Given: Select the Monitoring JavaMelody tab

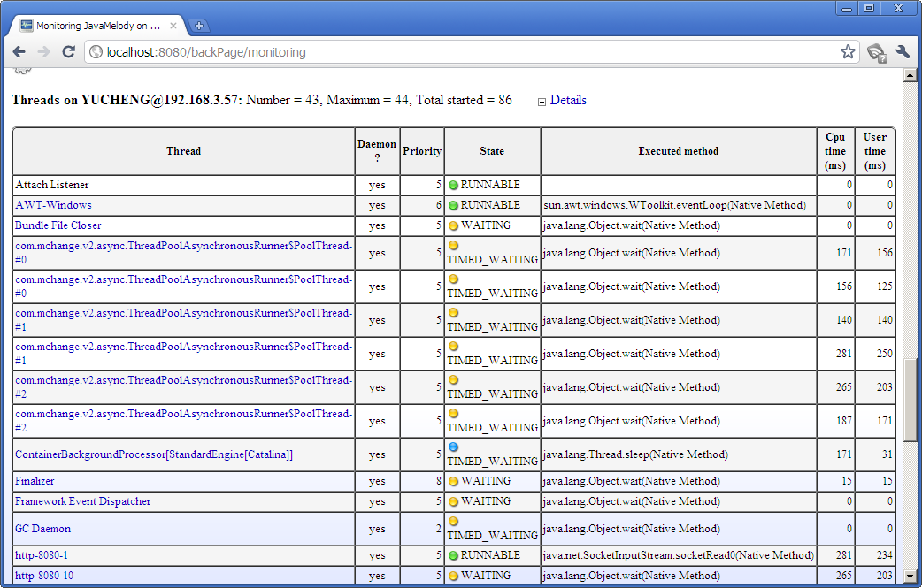Looking at the screenshot, I should 98,26.
